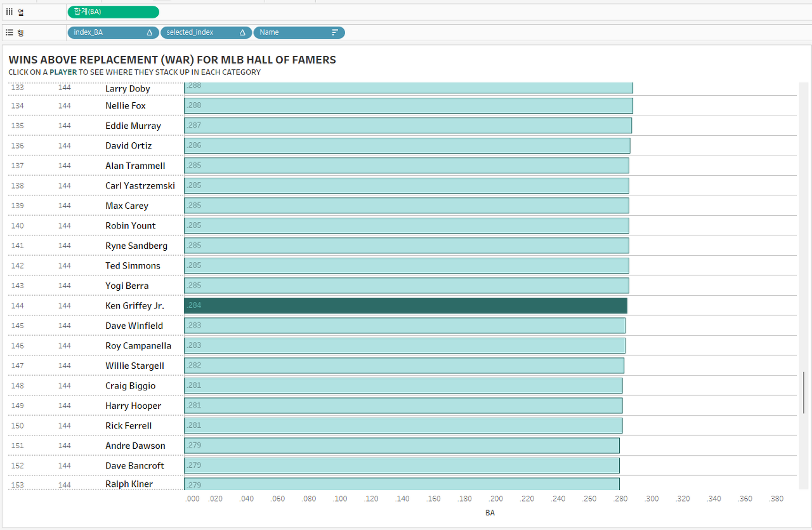Image resolution: width=812 pixels, height=530 pixels.
Task: Click the dashboard title text
Action: pyautogui.click(x=172, y=60)
